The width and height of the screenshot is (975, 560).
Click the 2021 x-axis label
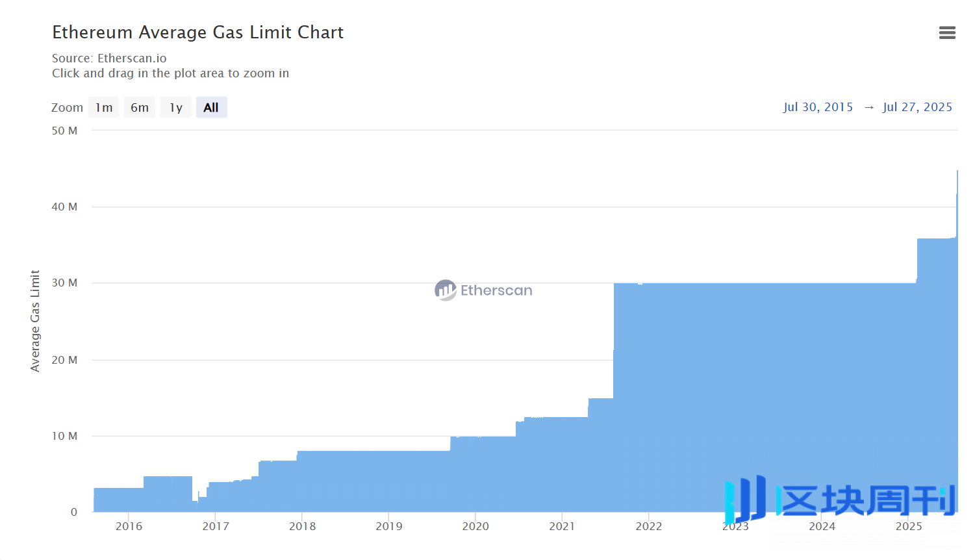pyautogui.click(x=562, y=526)
